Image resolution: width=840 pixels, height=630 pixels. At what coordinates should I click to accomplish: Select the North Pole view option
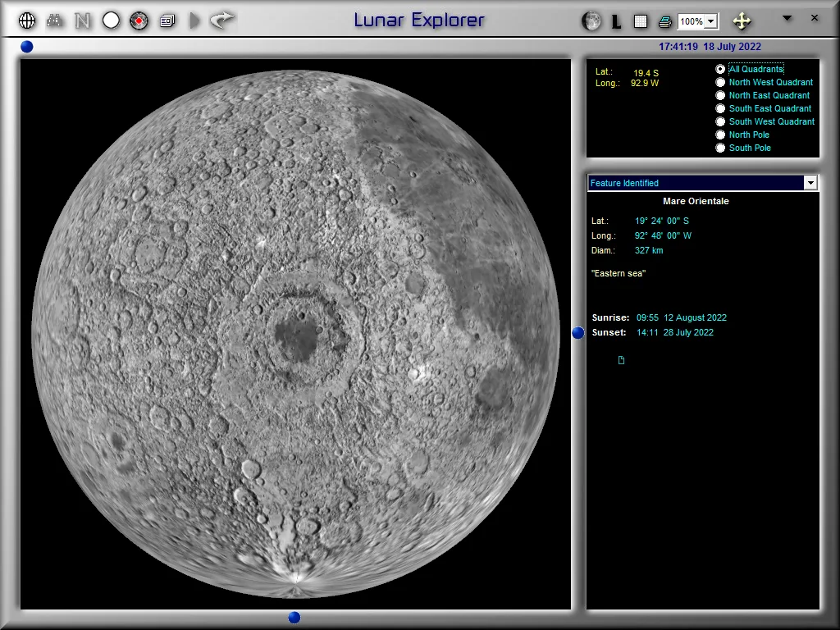click(720, 135)
